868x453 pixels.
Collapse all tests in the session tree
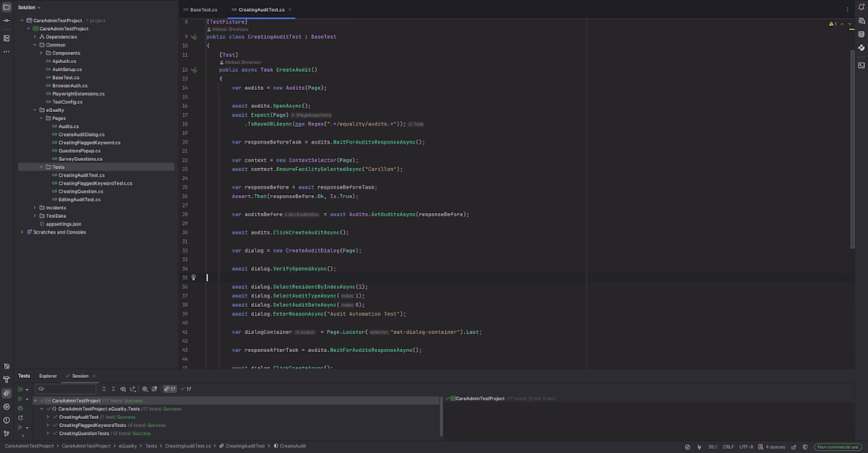(x=114, y=389)
